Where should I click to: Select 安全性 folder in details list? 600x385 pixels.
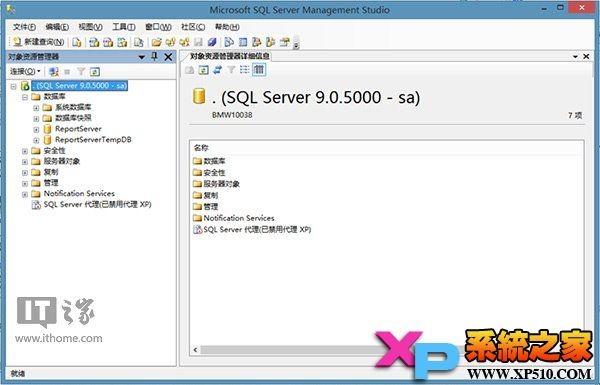click(209, 172)
